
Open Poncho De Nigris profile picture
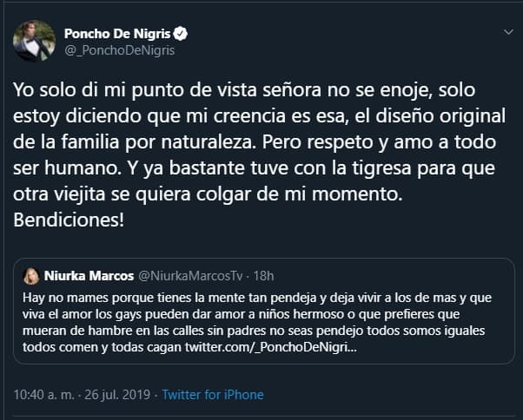[x=34, y=41]
